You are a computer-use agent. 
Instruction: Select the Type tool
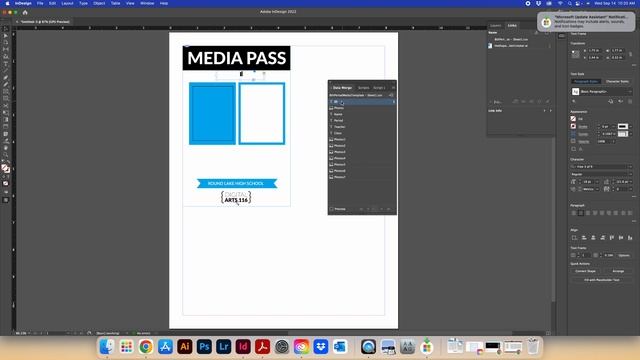[6, 64]
